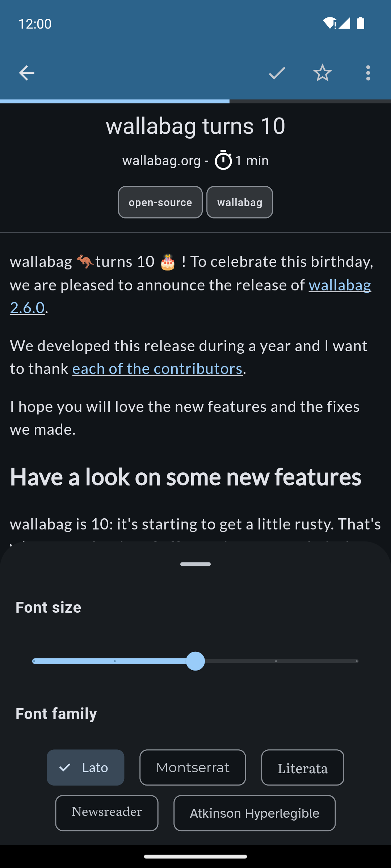Image resolution: width=391 pixels, height=868 pixels.
Task: Follow the wallabag 2.6.0 link
Action: (340, 285)
